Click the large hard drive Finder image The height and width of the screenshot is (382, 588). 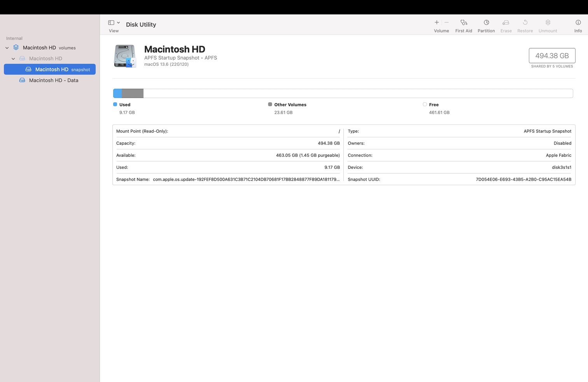(x=125, y=56)
